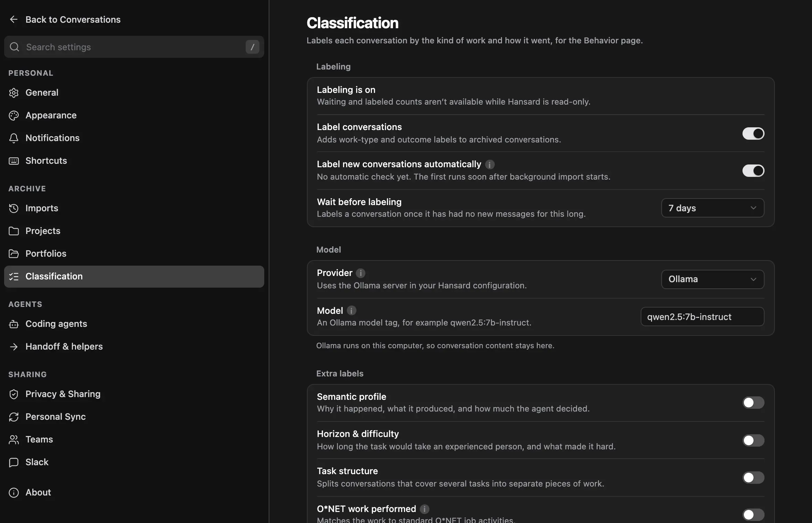Open the Provider Ollama dropdown
This screenshot has height=523, width=812.
(713, 279)
